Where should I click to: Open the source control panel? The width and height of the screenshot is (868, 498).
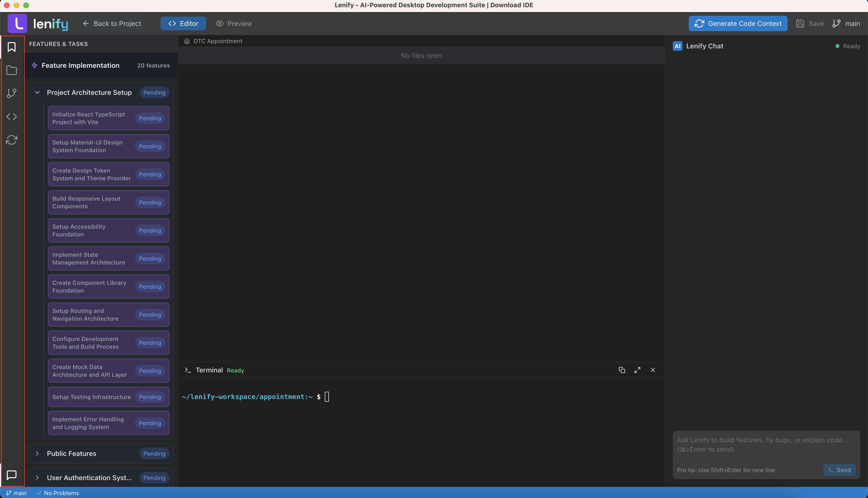point(12,93)
